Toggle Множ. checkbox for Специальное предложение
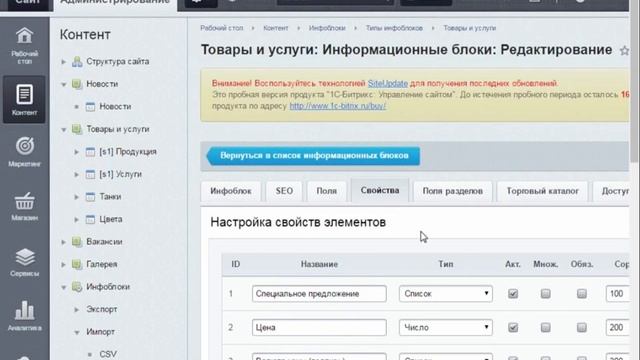 [545, 293]
